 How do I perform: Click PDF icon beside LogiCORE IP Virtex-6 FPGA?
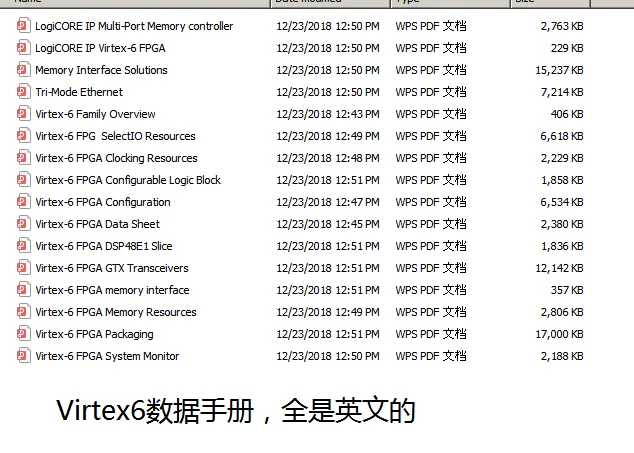[x=23, y=48]
